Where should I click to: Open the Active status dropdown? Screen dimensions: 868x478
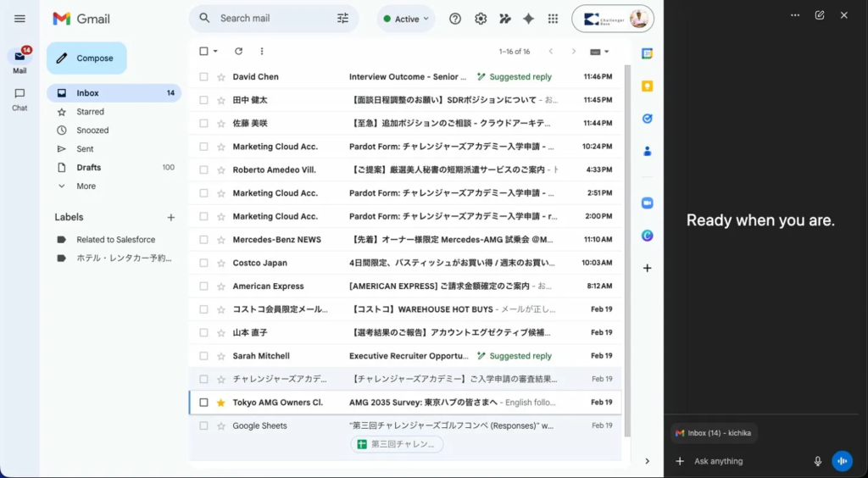tap(405, 19)
